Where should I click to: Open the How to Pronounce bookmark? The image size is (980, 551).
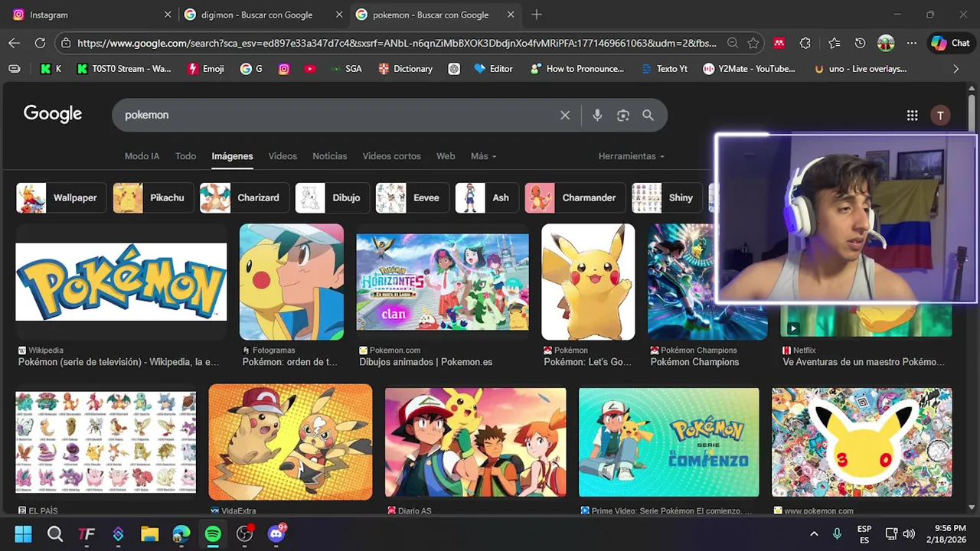tap(577, 69)
